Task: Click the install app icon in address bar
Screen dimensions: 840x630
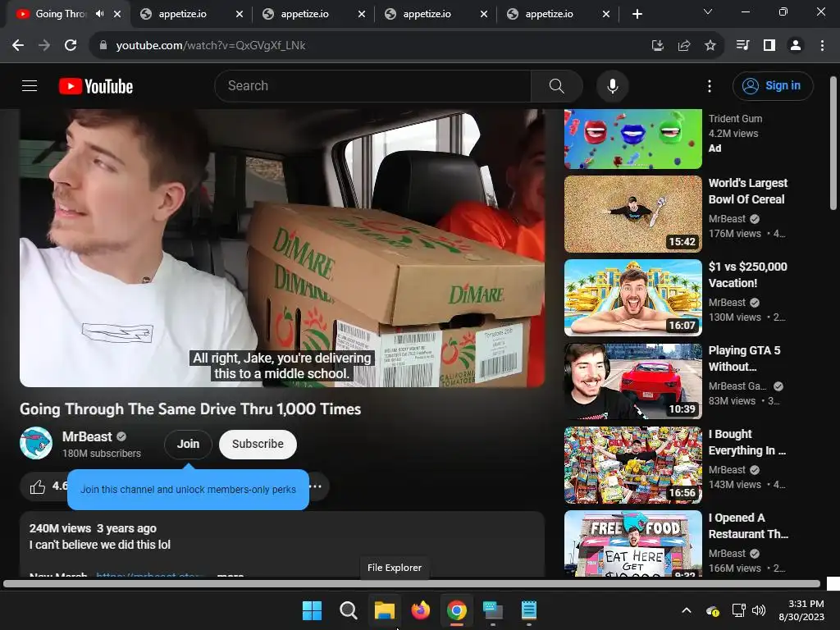Action: pos(658,46)
